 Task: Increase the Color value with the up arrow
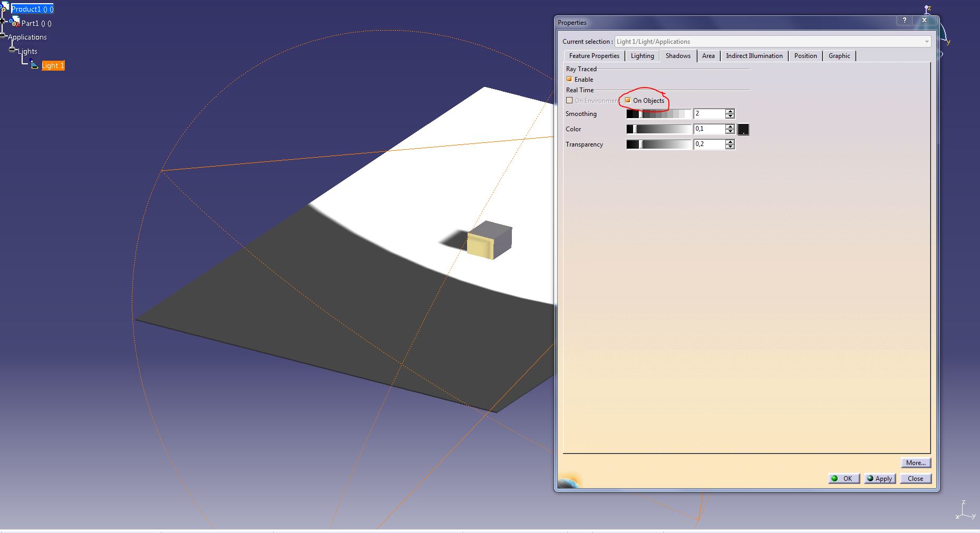click(730, 127)
